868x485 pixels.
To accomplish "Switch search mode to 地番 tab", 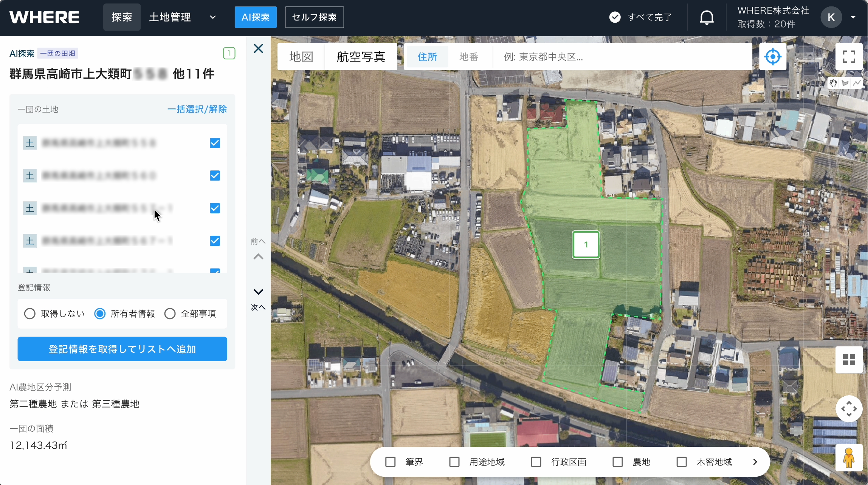I will pyautogui.click(x=469, y=57).
